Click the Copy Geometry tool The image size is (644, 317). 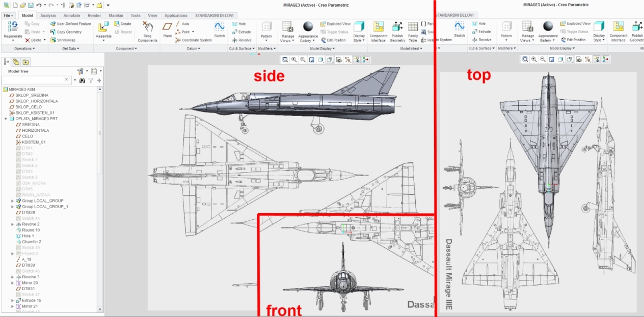point(66,32)
